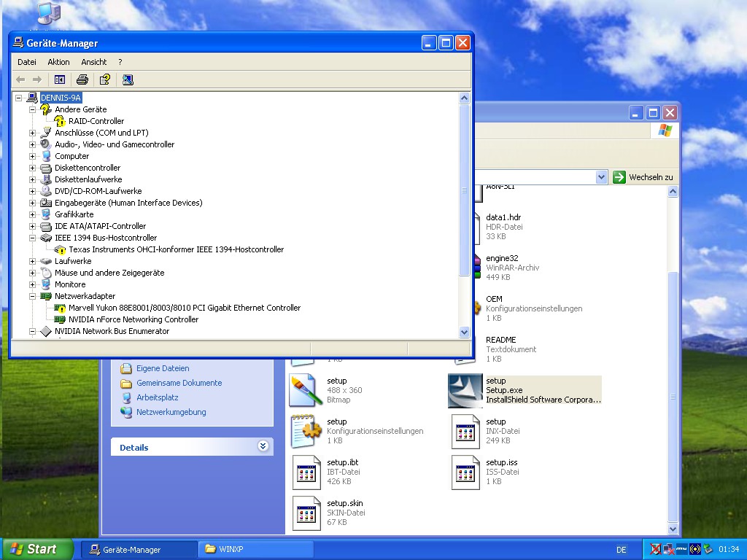Click the Mäuse und andere Zeigegeräte icon

[46, 273]
